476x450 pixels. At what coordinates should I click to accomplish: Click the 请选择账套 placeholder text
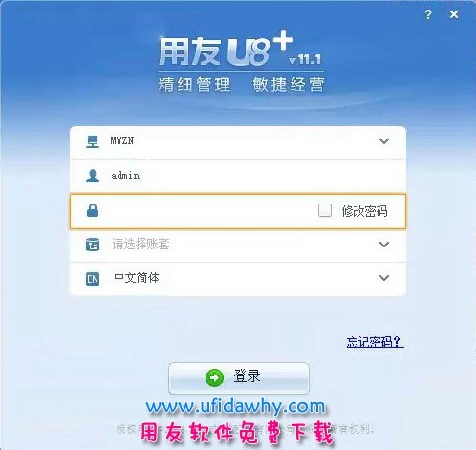tap(141, 245)
